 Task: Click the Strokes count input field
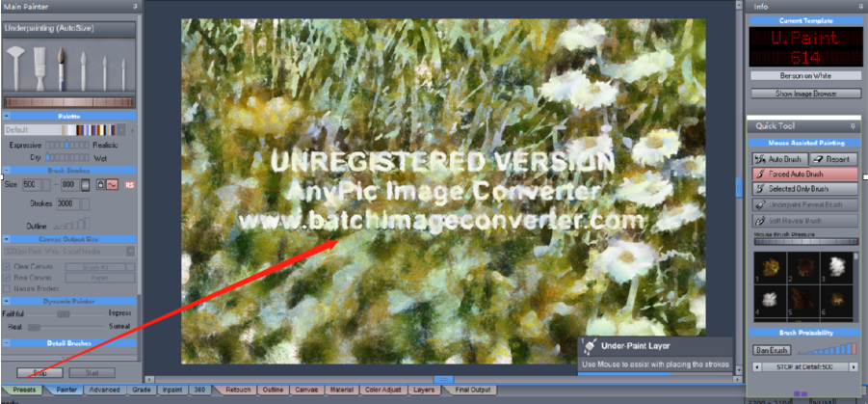point(68,204)
